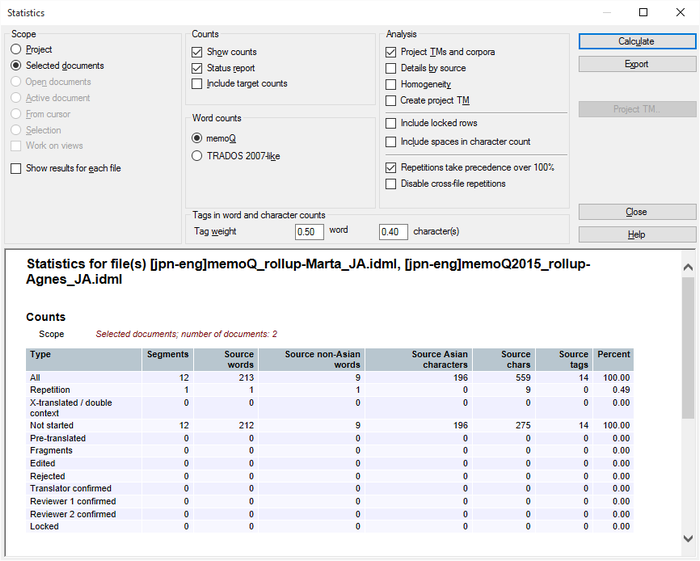This screenshot has width=700, height=561.
Task: Choose the Selected documents scope option
Action: pos(16,65)
